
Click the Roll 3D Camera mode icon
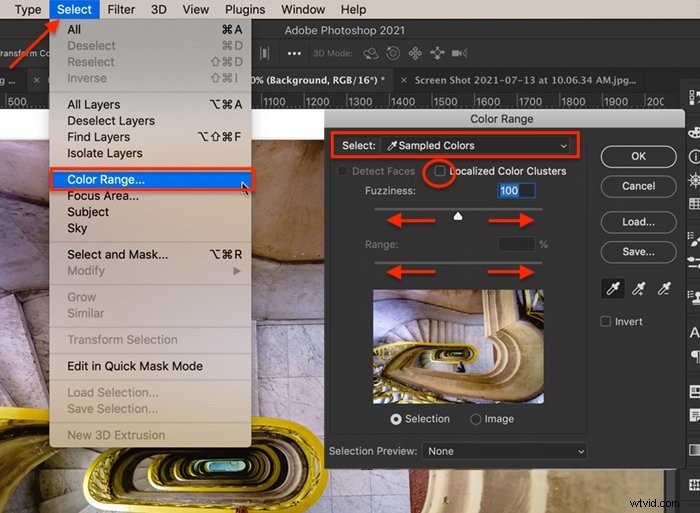coord(393,54)
